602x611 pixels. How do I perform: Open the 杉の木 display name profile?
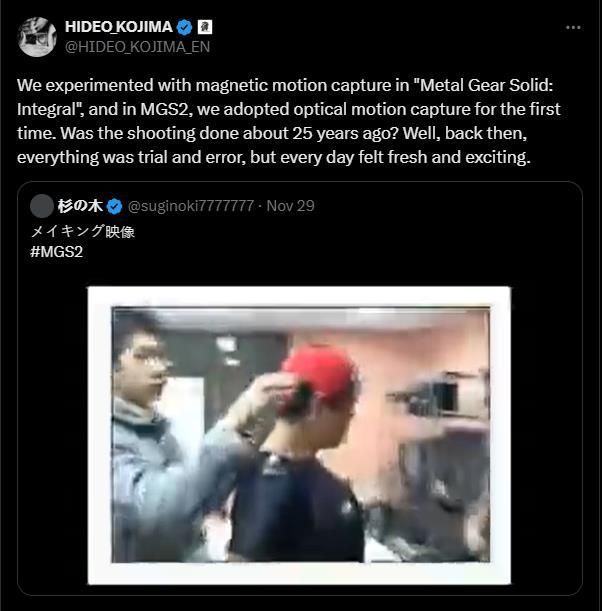coord(80,207)
